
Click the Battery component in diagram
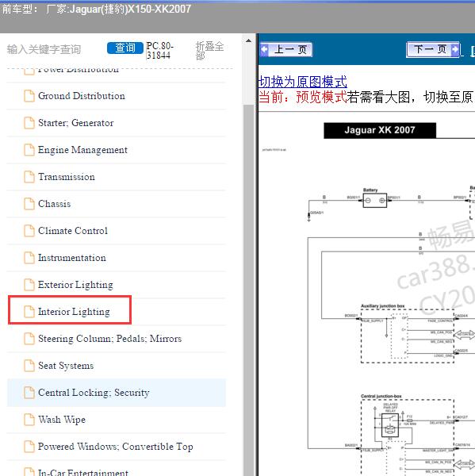point(375,201)
